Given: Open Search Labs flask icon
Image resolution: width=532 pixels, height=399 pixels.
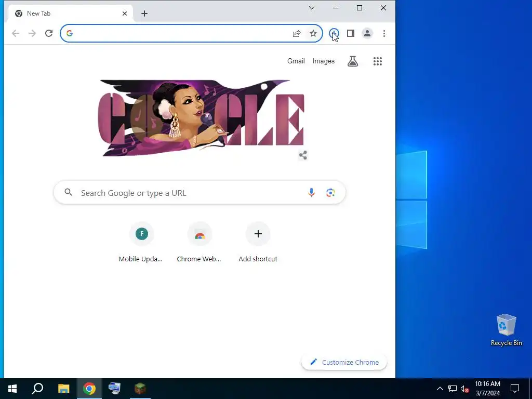Looking at the screenshot, I should (x=353, y=61).
